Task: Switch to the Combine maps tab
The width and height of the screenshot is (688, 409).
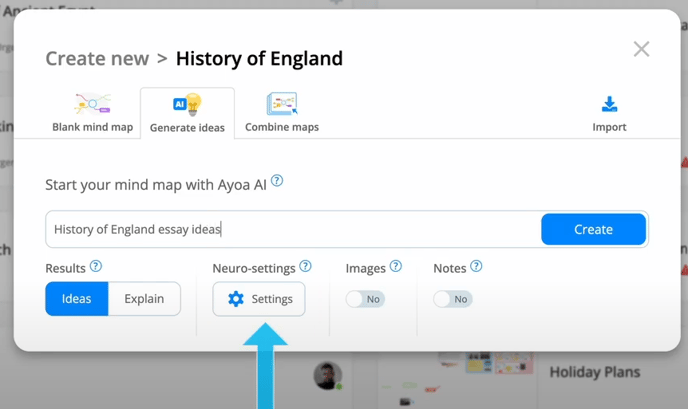Action: [282, 113]
